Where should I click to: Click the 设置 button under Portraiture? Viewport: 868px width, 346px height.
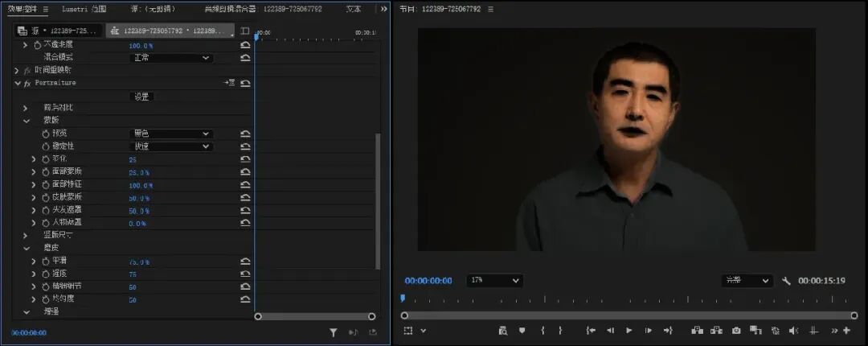tap(141, 97)
